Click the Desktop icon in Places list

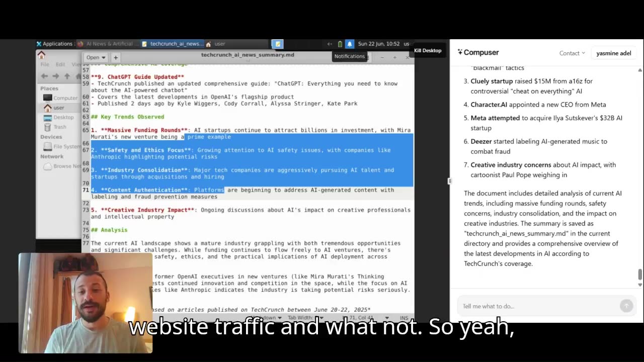47,117
